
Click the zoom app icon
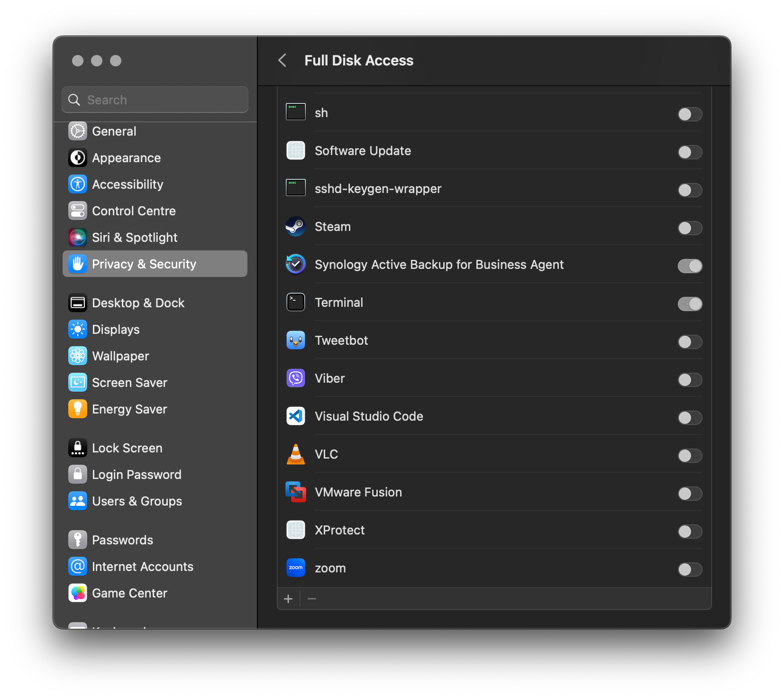click(296, 568)
